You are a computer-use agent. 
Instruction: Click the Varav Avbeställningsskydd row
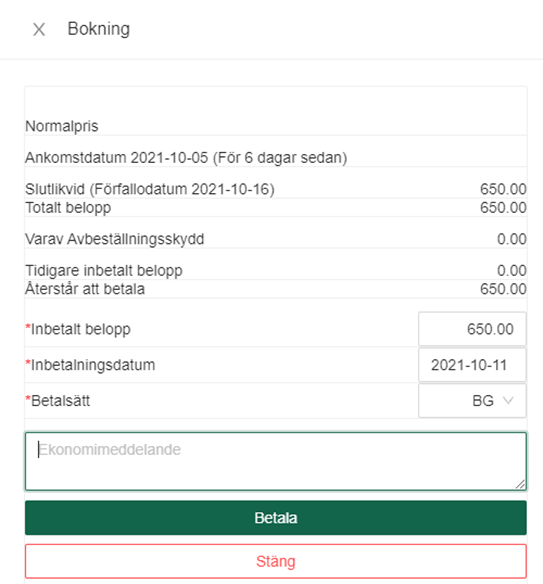click(x=276, y=239)
